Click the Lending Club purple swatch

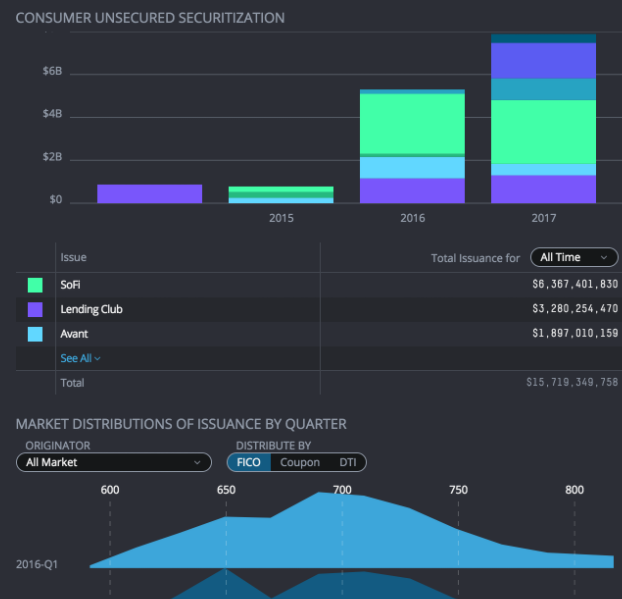pyautogui.click(x=35, y=309)
